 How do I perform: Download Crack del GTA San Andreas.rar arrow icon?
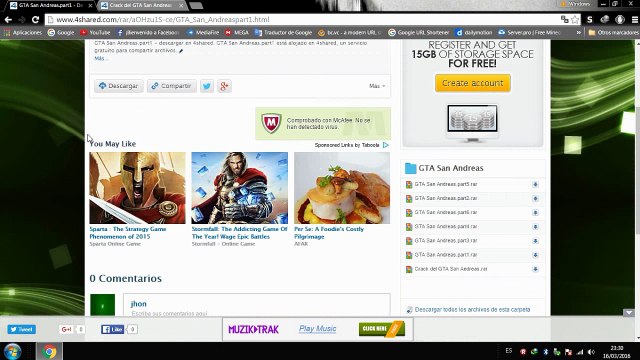coord(535,269)
